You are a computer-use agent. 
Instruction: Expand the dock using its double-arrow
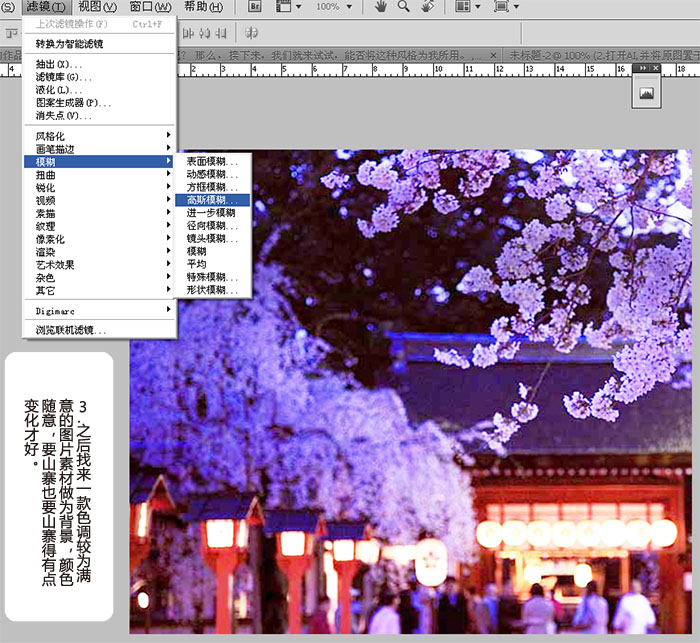pyautogui.click(x=644, y=68)
